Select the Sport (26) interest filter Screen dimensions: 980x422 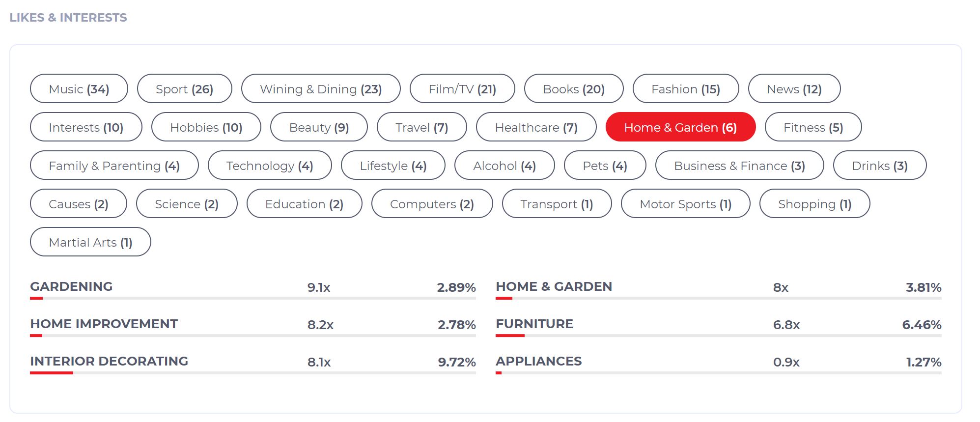pos(184,89)
